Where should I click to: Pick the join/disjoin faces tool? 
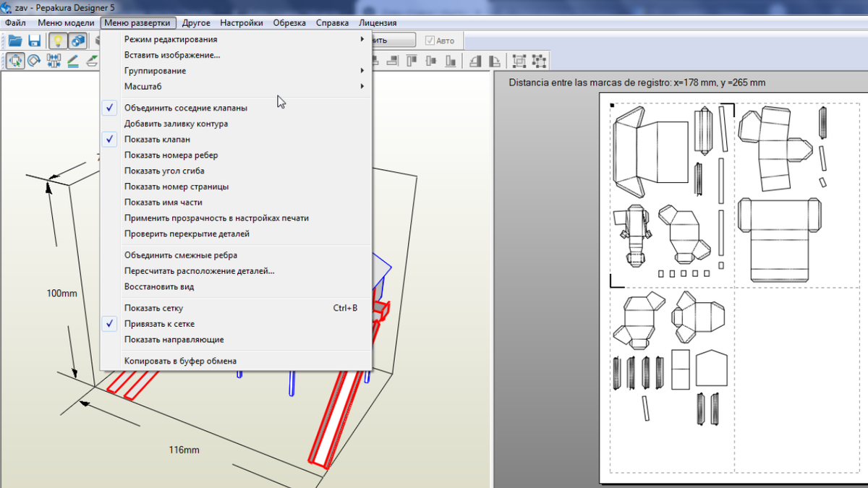point(54,61)
